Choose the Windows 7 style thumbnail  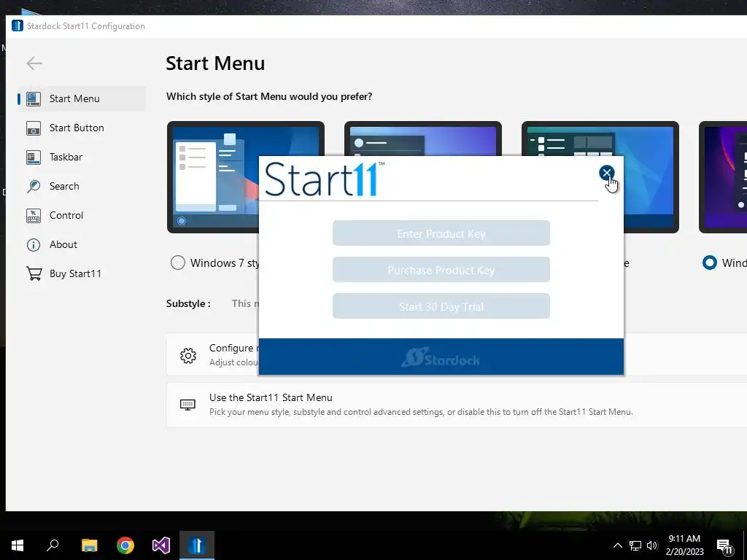(213, 176)
